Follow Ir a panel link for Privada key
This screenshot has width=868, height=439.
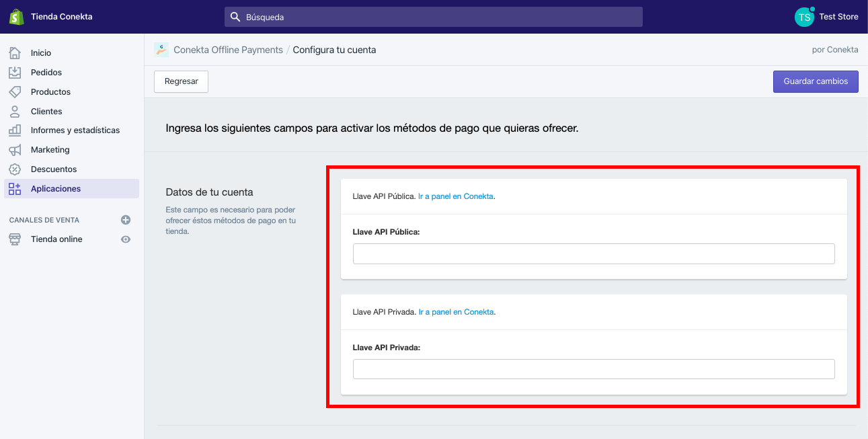coord(456,312)
